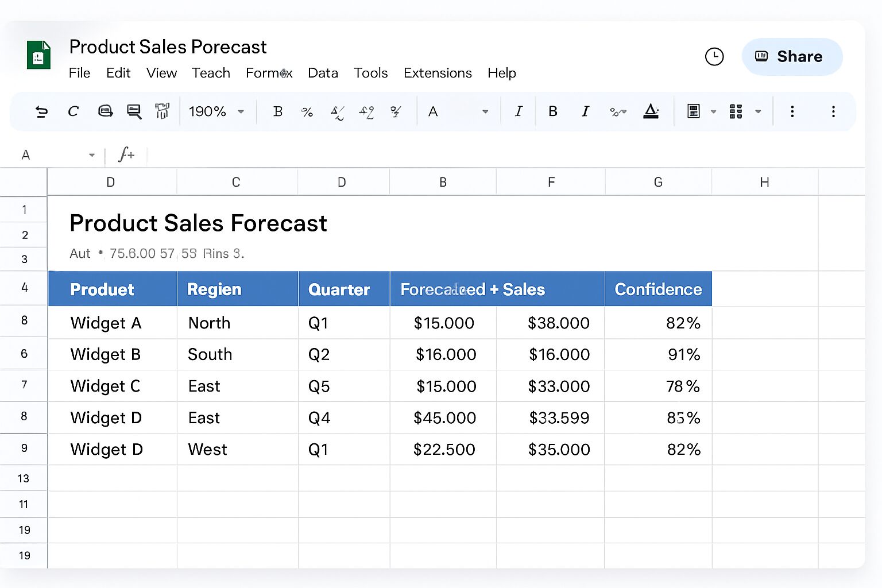882x588 pixels.
Task: Open the last three-dot overflow menu
Action: click(x=833, y=111)
